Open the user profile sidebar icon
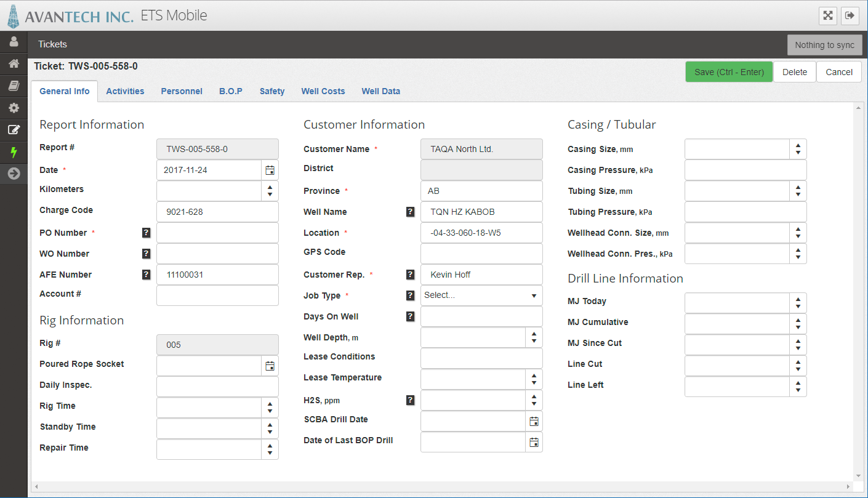 (14, 42)
